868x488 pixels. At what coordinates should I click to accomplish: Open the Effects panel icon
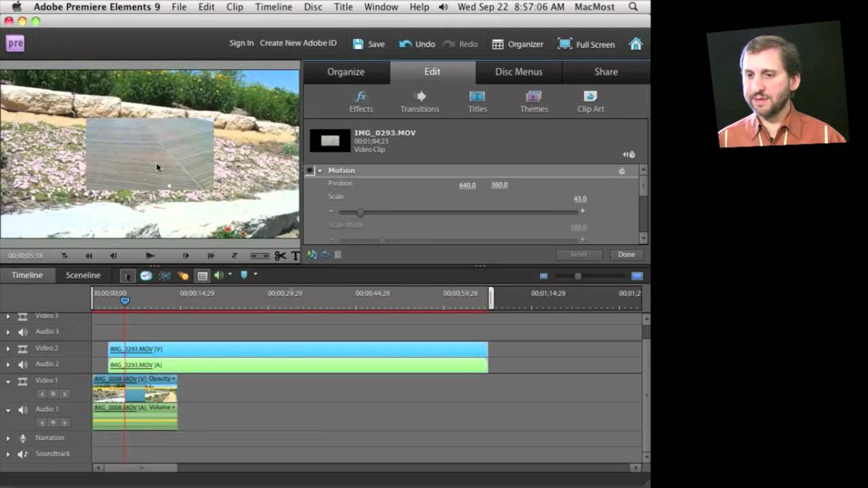tap(361, 102)
